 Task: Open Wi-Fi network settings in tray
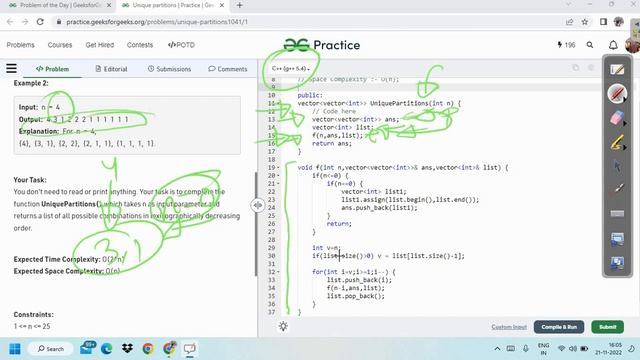pos(561,349)
